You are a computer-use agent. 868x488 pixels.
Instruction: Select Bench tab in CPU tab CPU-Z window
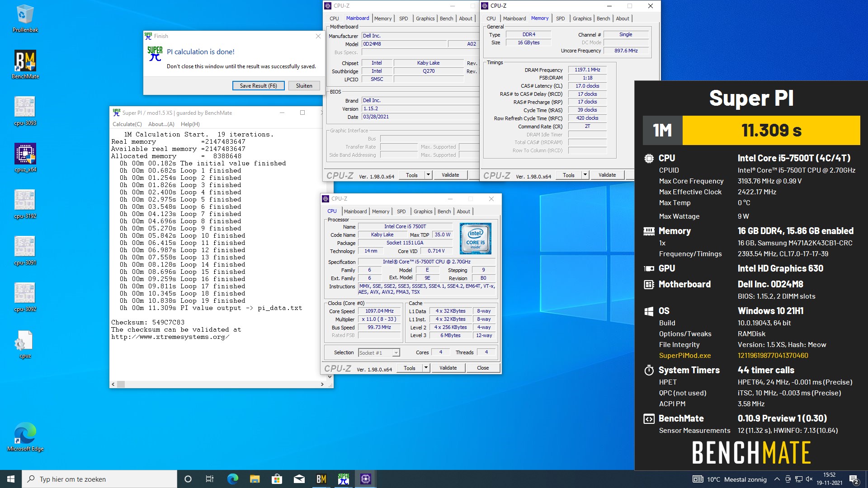pos(444,211)
